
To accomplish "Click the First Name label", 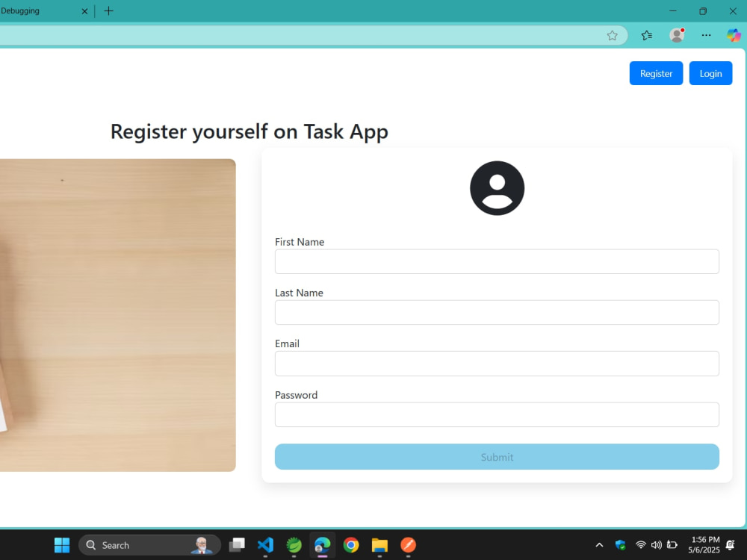I will pos(300,242).
